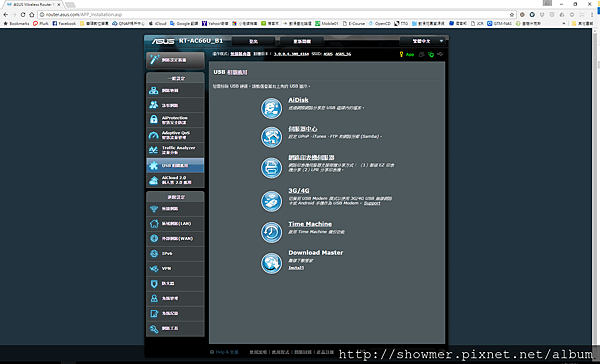Viewport: 600px width, 364px height.
Task: Open the Facebook bookmark
Action: pyautogui.click(x=64, y=23)
